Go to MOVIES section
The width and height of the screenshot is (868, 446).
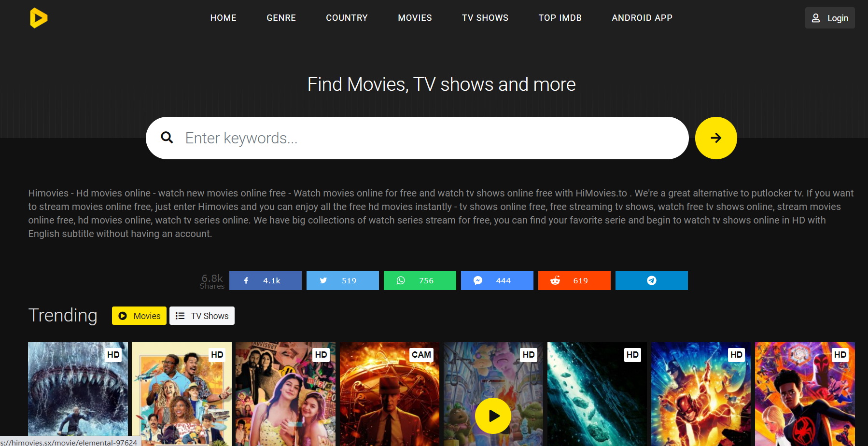coord(415,18)
